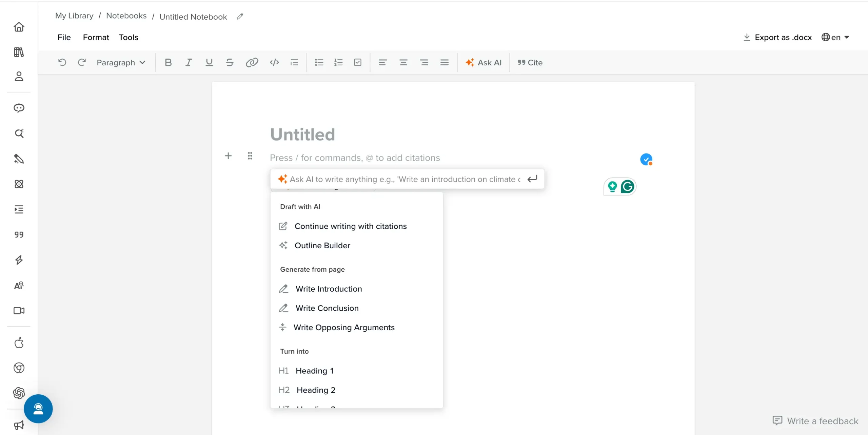
Task: Go to Home in left sidebar
Action: point(19,27)
